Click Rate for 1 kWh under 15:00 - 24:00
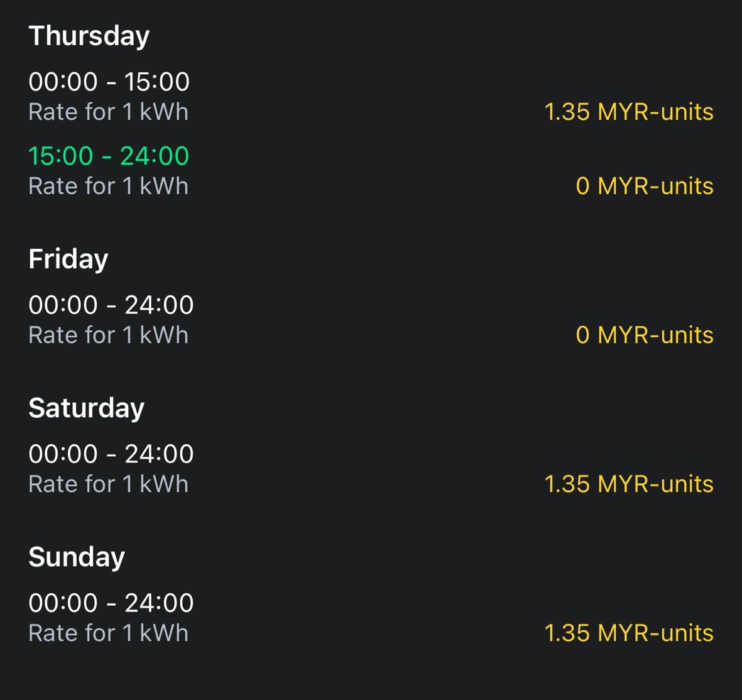The height and width of the screenshot is (700, 742). 108,186
